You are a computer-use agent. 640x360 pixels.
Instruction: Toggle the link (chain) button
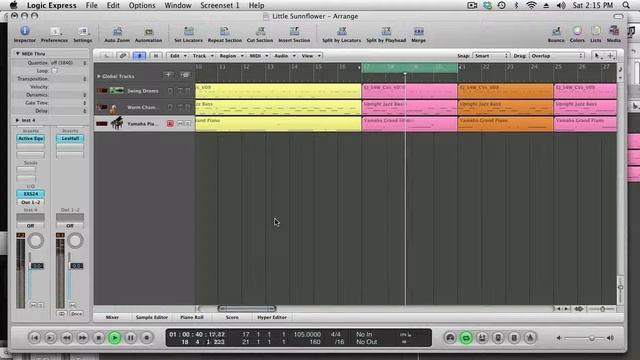click(122, 56)
